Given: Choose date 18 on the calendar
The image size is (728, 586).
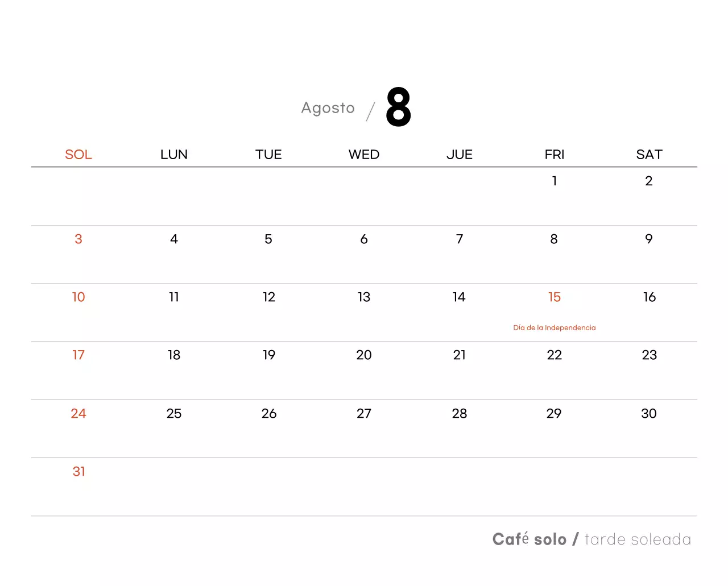Looking at the screenshot, I should click(174, 355).
